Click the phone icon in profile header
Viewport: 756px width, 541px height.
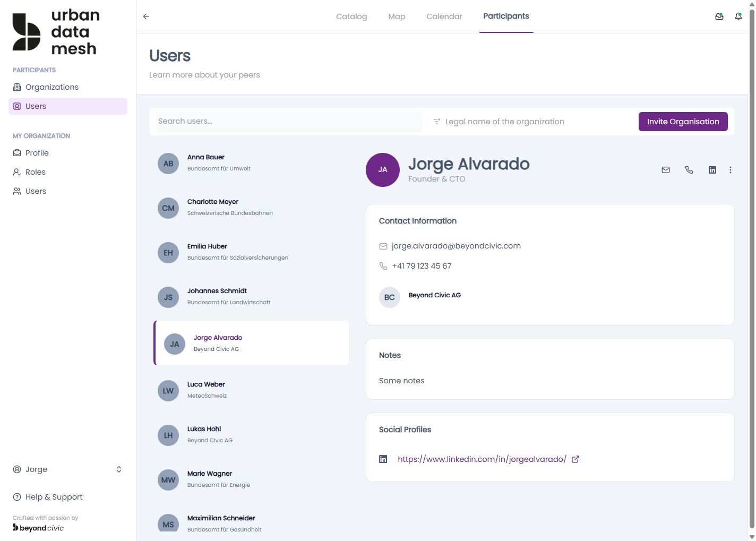pos(689,170)
